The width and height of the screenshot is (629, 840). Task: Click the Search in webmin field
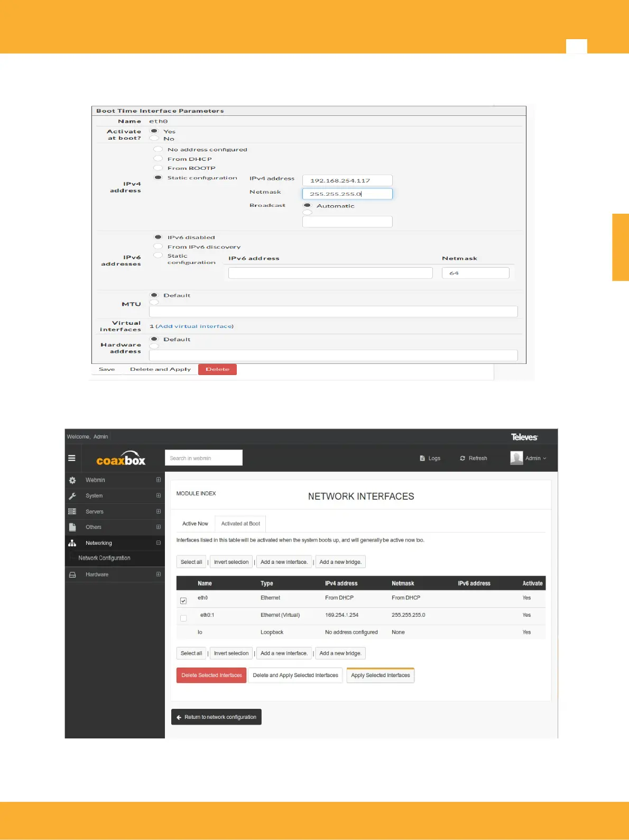203,458
